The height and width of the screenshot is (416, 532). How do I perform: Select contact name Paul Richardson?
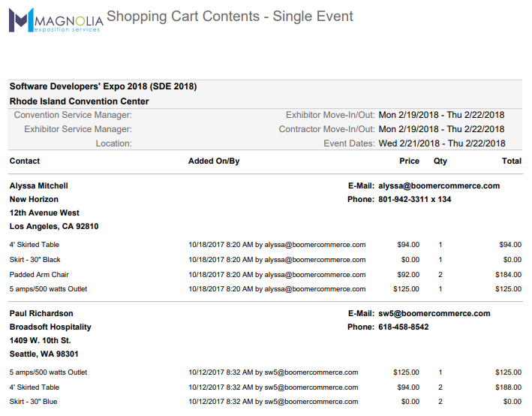click(x=41, y=313)
